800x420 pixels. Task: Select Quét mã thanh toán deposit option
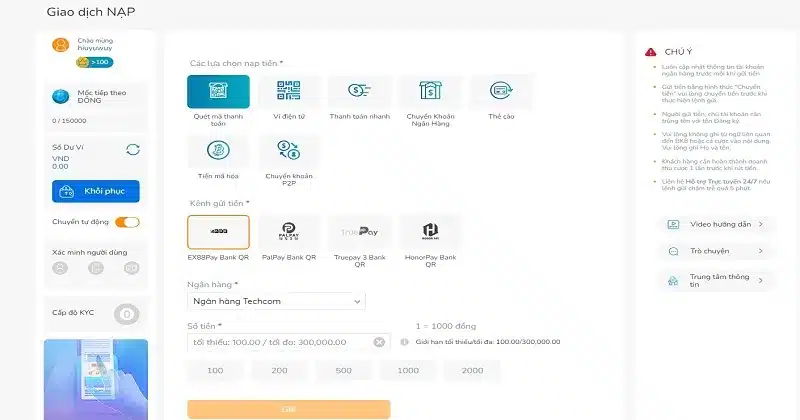(x=218, y=92)
